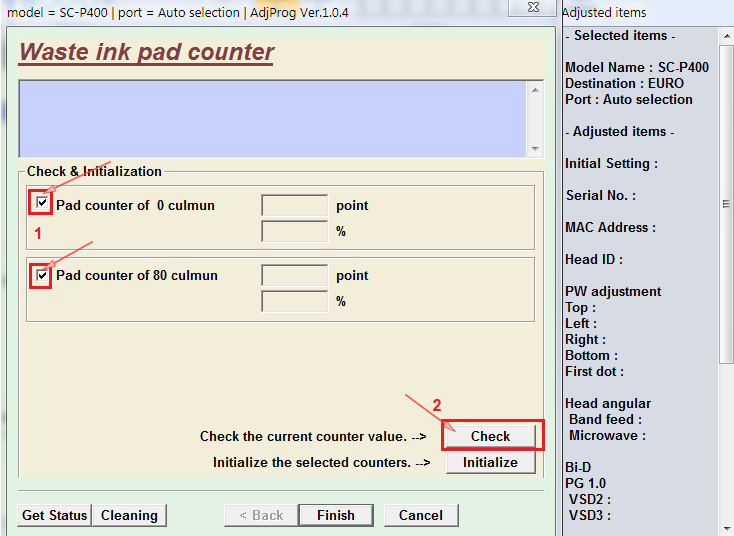This screenshot has width=734, height=536.
Task: Click the log box scroll-down arrow
Action: click(535, 149)
